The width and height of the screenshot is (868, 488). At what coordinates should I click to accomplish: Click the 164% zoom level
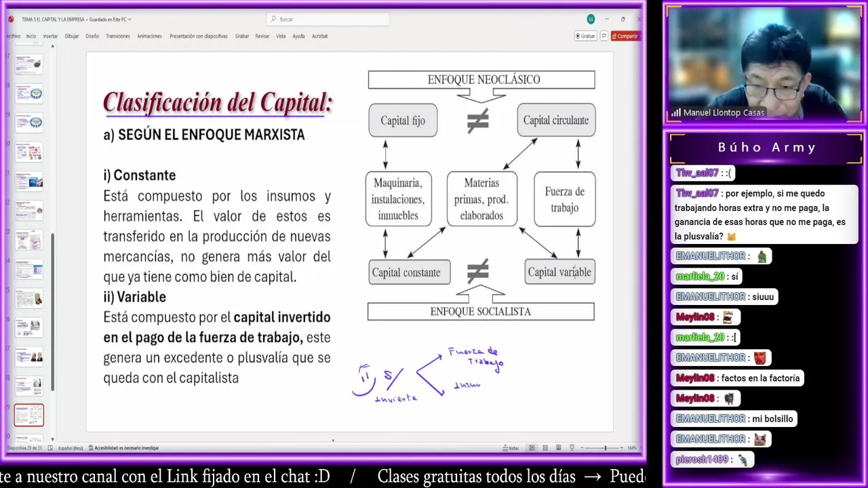coord(632,448)
